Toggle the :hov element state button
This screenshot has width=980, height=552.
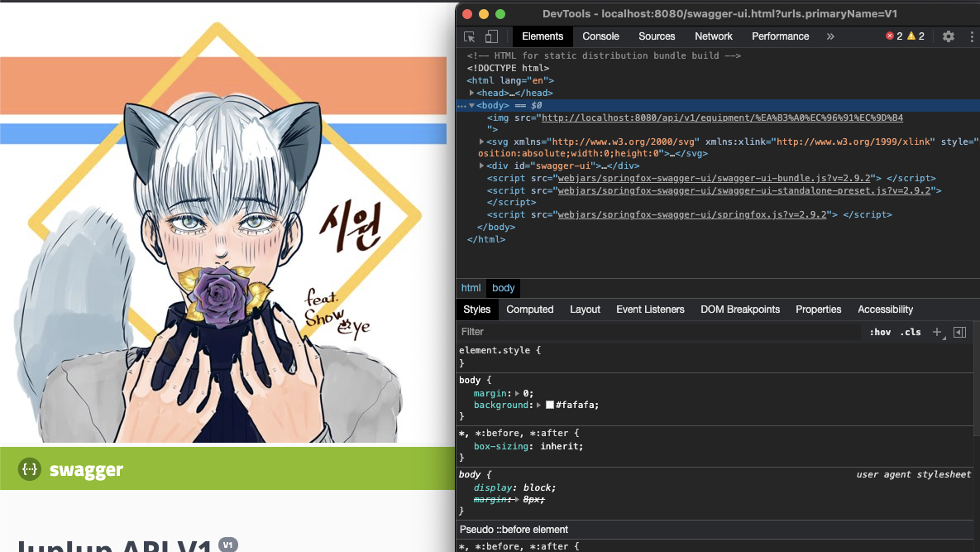tap(880, 332)
